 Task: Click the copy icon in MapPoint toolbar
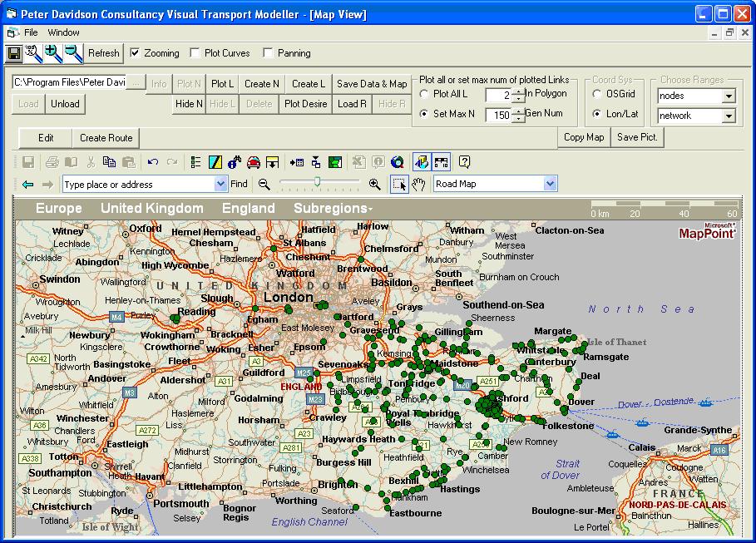click(x=109, y=162)
